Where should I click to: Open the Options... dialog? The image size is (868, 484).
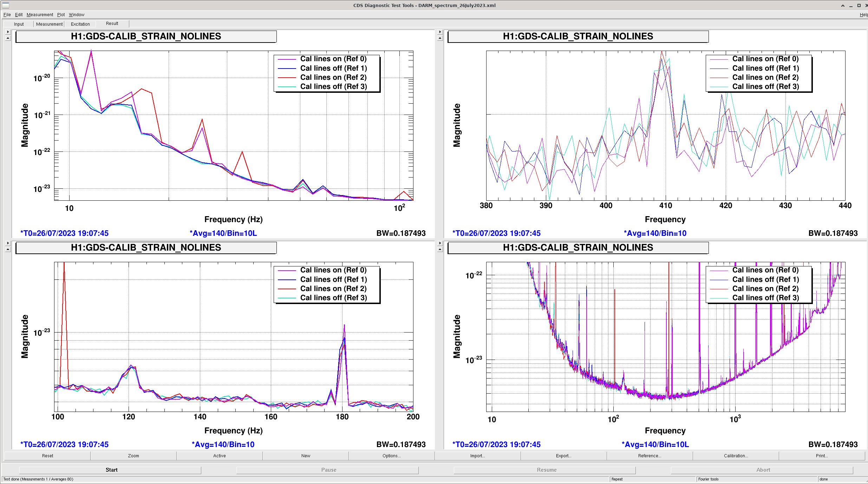(391, 456)
